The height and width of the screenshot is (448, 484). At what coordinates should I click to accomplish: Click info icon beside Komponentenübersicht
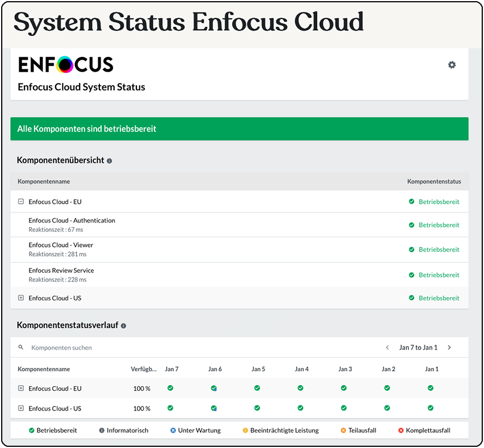tap(110, 161)
